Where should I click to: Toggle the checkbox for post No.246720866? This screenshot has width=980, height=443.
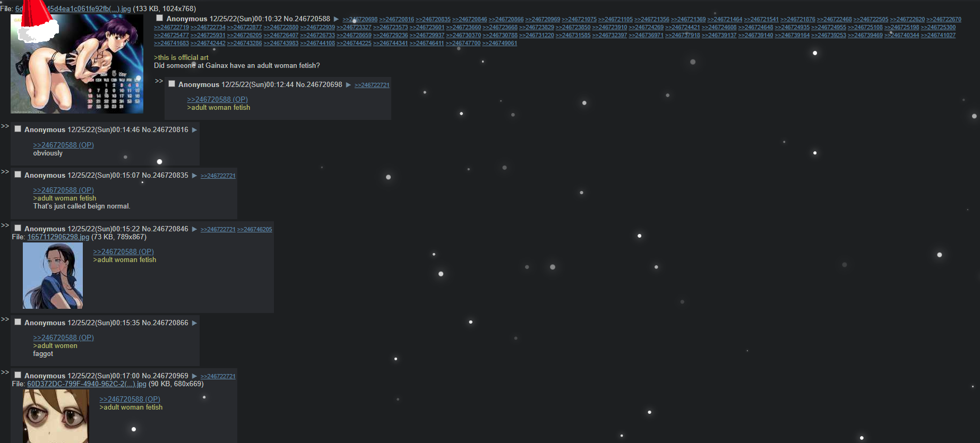coord(18,322)
